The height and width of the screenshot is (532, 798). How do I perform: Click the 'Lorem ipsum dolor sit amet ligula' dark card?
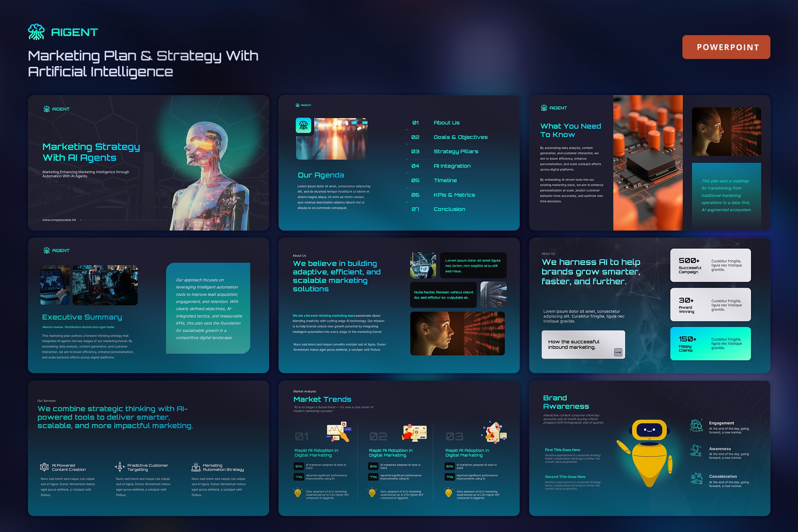click(473, 265)
